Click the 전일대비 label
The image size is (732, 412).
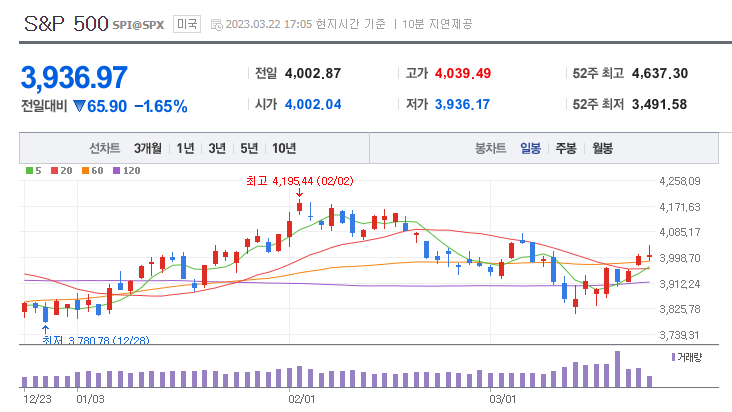point(44,106)
